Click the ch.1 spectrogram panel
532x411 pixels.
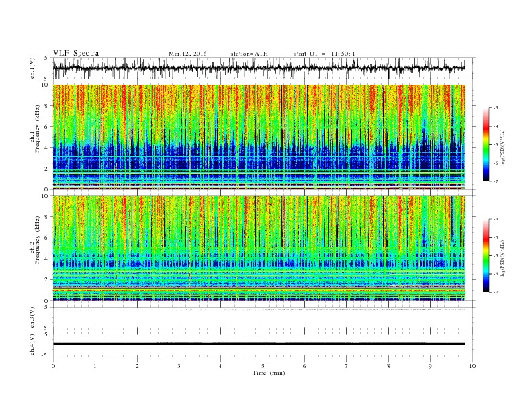tap(259, 137)
